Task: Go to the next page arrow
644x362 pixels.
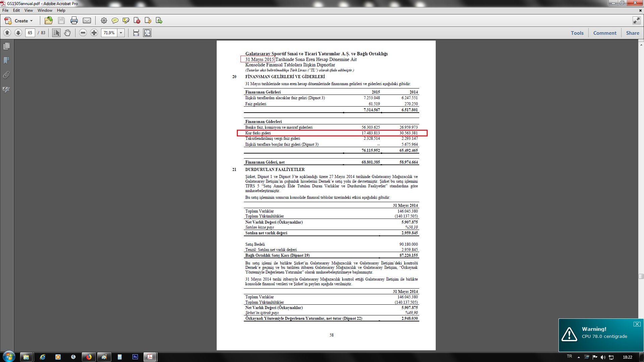Action: click(x=18, y=33)
